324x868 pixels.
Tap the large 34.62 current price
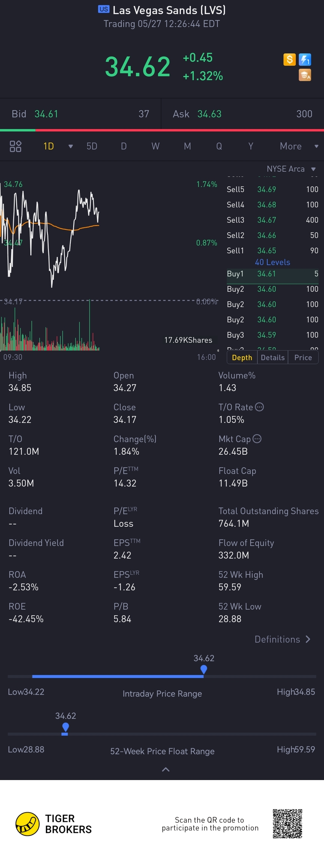(137, 66)
